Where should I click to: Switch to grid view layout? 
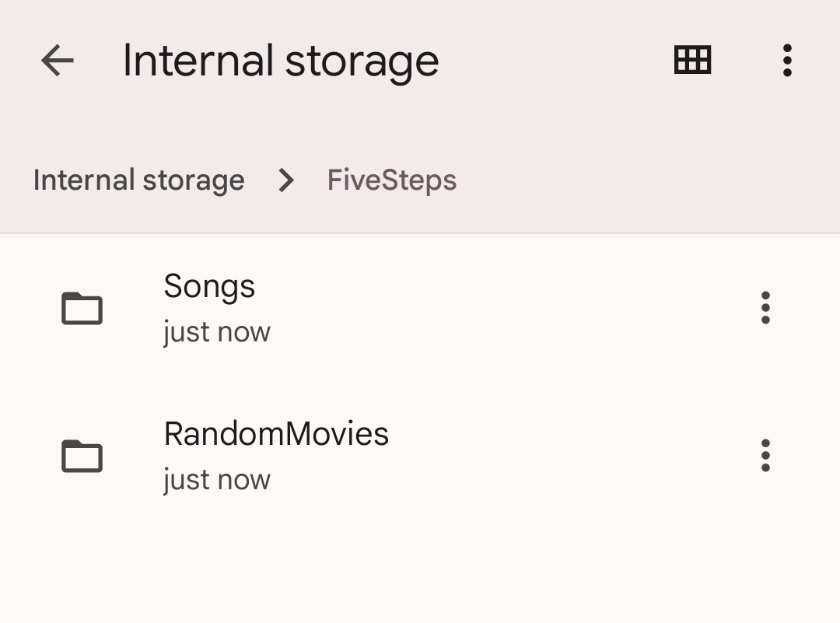coord(692,61)
